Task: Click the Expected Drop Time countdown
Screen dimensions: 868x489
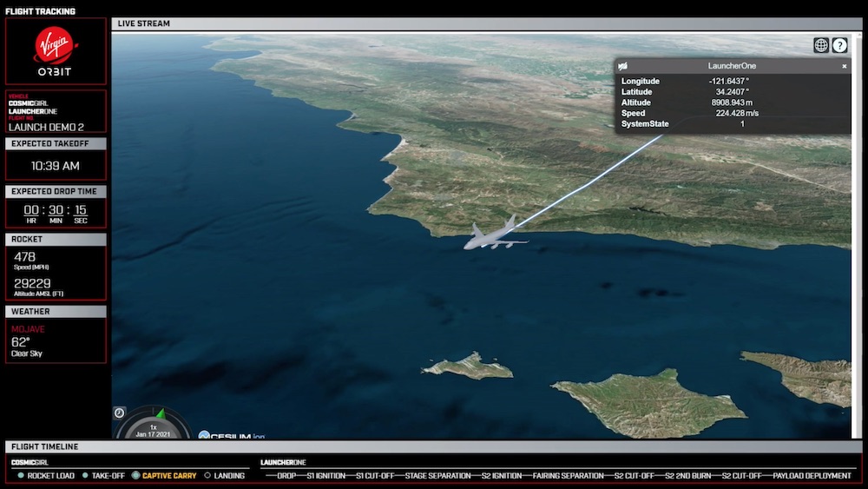Action: 56,213
